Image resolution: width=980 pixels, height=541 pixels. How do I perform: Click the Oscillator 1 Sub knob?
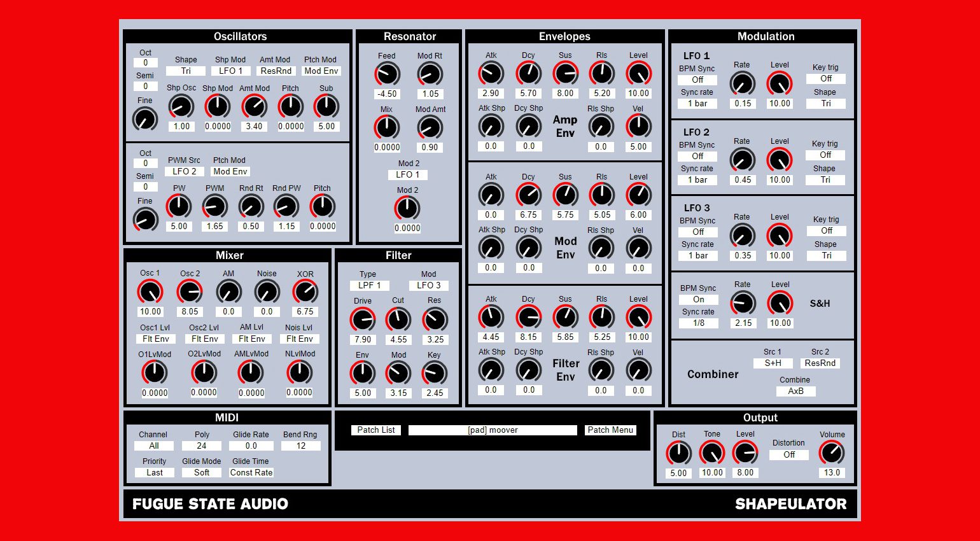tap(326, 106)
